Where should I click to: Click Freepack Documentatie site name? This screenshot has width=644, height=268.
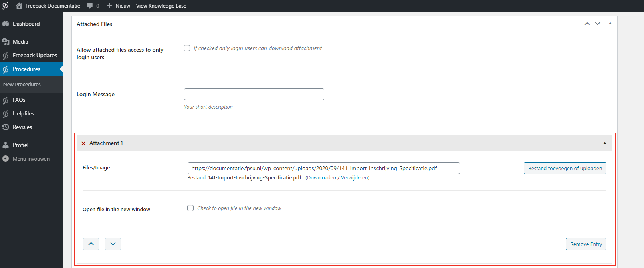pyautogui.click(x=52, y=6)
